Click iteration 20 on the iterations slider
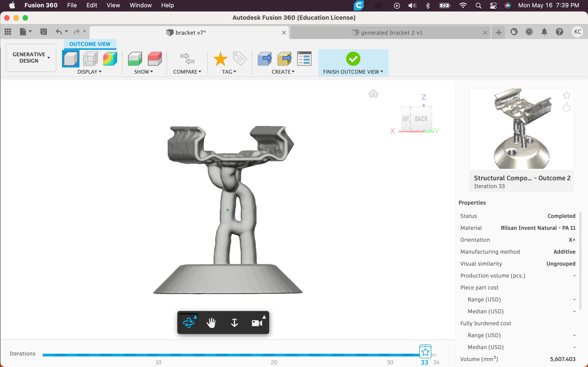Image resolution: width=588 pixels, height=367 pixels. pos(274,355)
